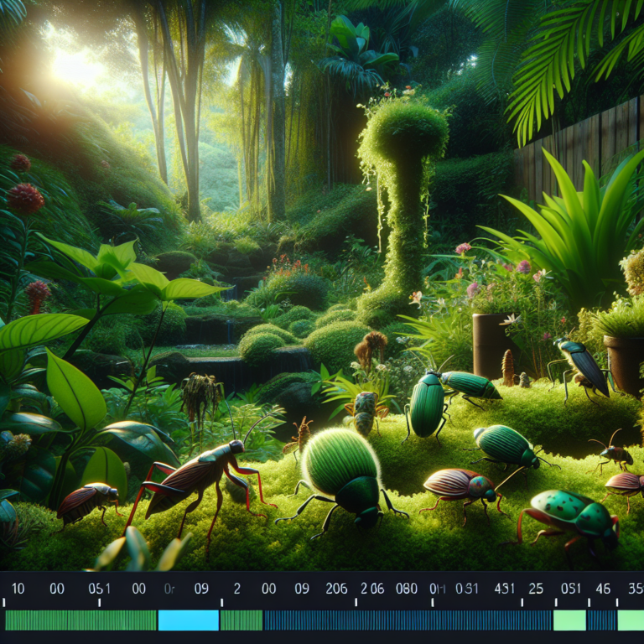Select the "431" timeline label
Screen dimensions: 644x644
tap(504, 589)
